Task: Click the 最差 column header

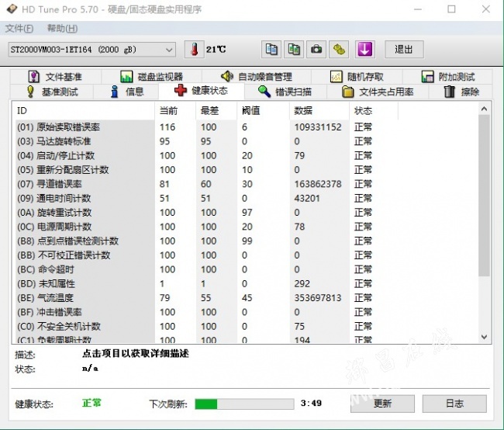Action: [216, 111]
